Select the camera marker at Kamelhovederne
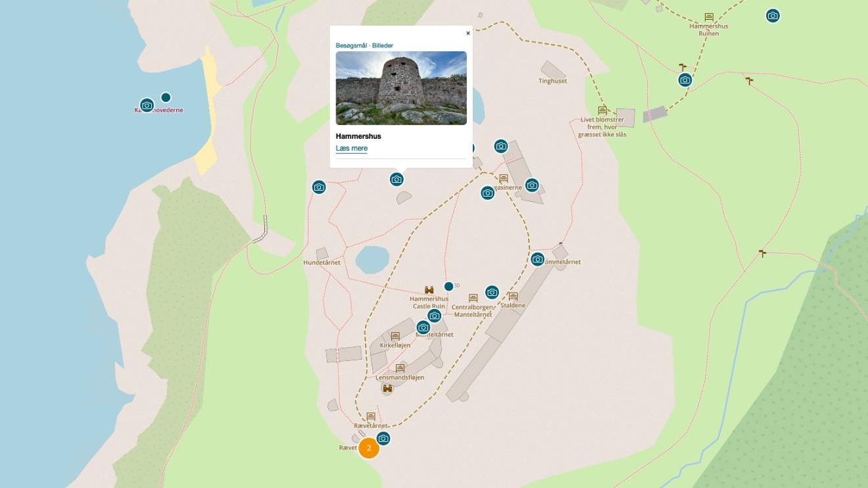This screenshot has width=868, height=488. click(x=147, y=105)
